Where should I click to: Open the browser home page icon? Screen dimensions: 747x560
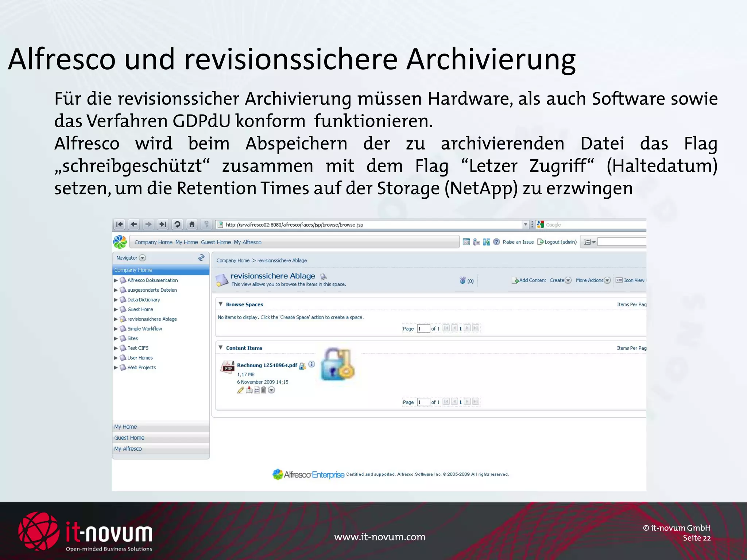(192, 225)
